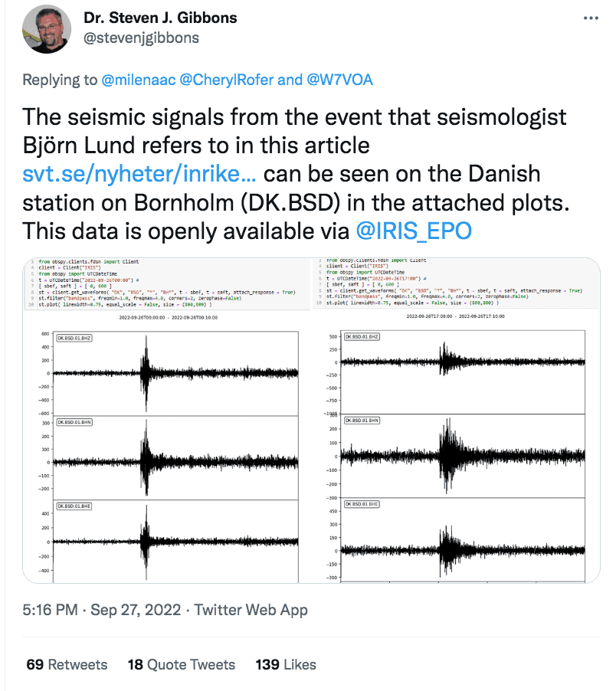
Task: Open the Twitter Web App source link
Action: tap(251, 610)
